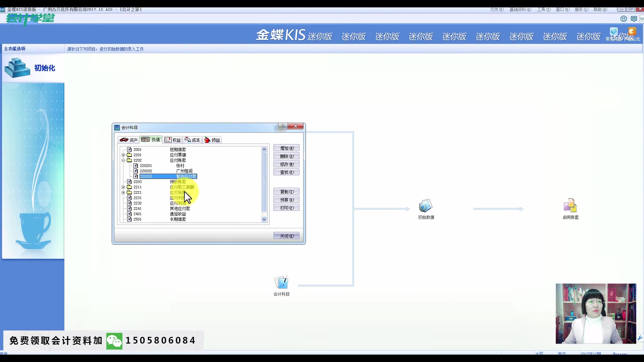The height and width of the screenshot is (362, 644).
Task: Click the wrench tool icon at bottom right
Action: pos(640,338)
